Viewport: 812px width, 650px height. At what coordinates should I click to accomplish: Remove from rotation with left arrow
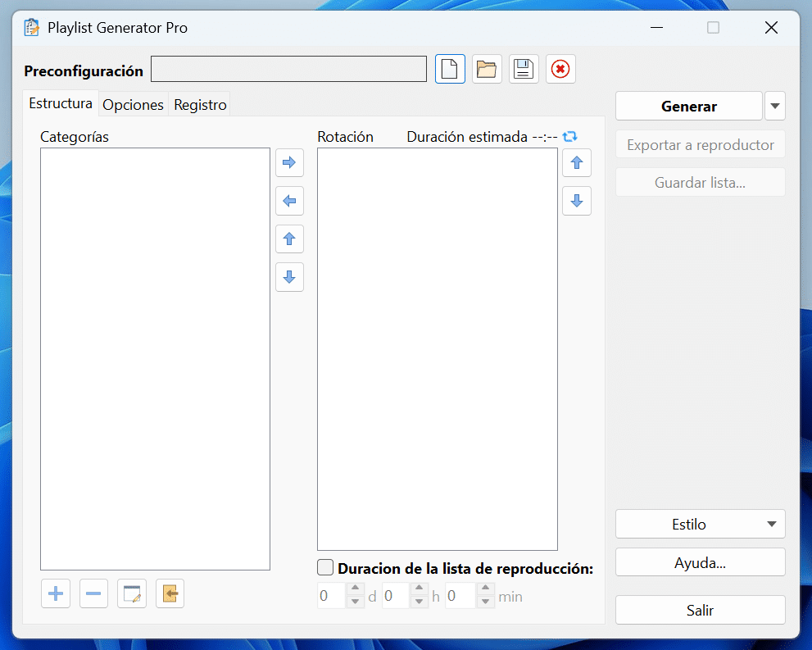pyautogui.click(x=289, y=201)
